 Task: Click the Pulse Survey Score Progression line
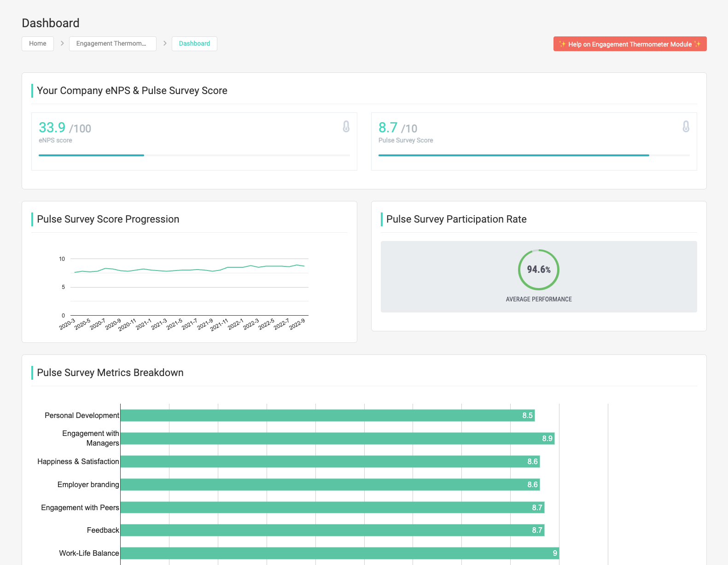(189, 270)
